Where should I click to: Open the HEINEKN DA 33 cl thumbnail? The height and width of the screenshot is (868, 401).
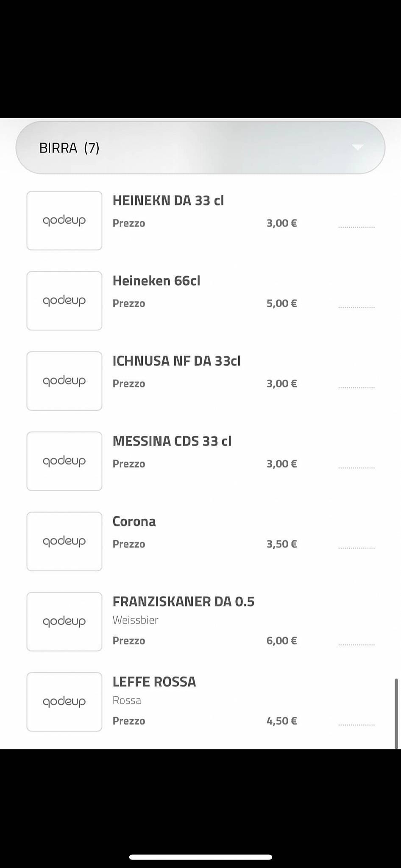tap(64, 220)
